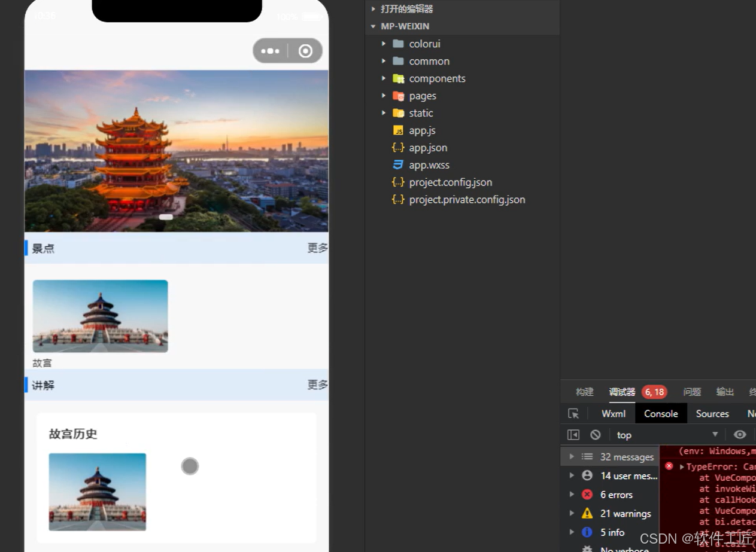Open the Console devtools tab
756x552 pixels.
[x=661, y=414]
